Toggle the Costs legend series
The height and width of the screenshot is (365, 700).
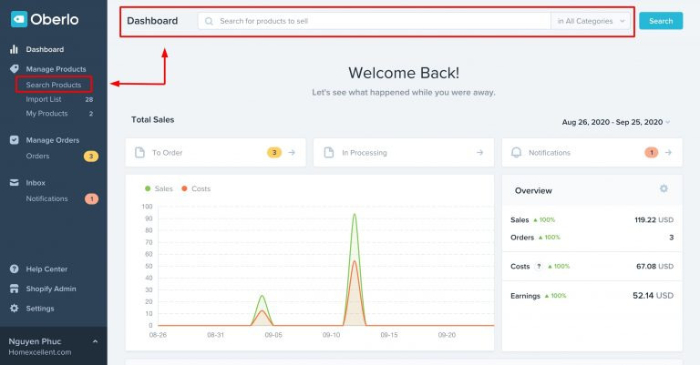point(196,189)
